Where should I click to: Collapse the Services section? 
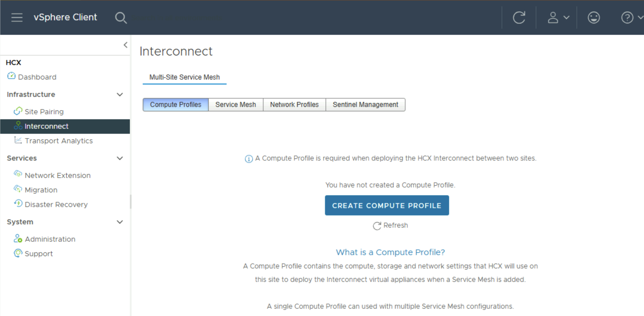[x=120, y=158]
